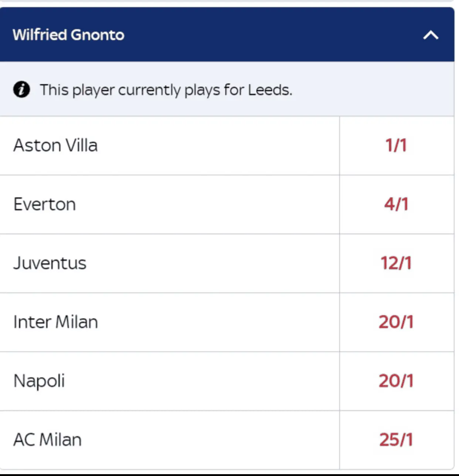Screen dimensions: 459x476
Task: Collapse the Wilfried Gnonto panel chevron
Action: click(431, 35)
